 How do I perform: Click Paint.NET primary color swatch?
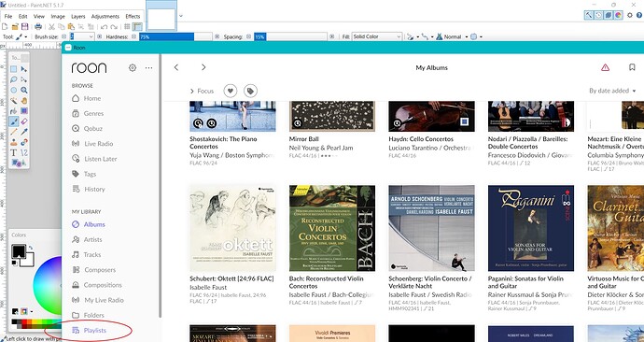18,251
